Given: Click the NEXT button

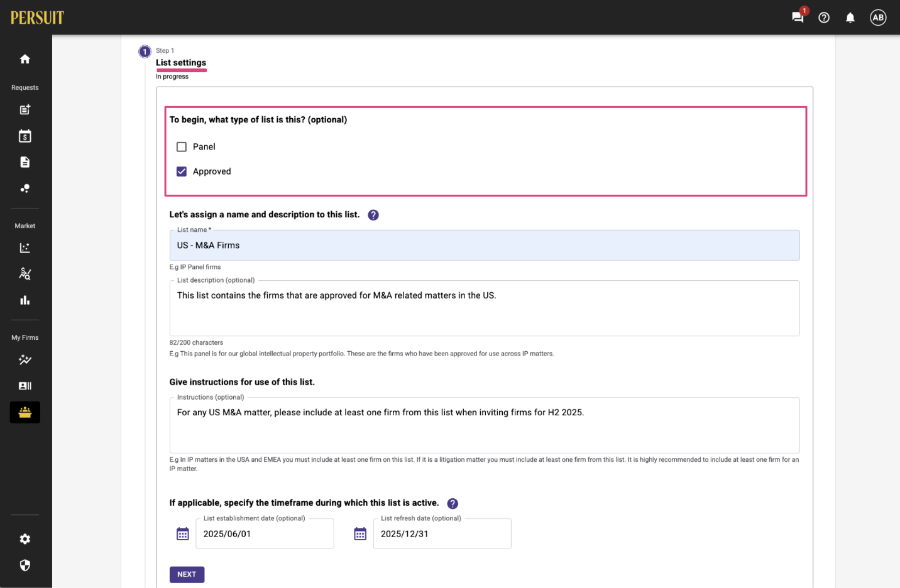Looking at the screenshot, I should 187,575.
